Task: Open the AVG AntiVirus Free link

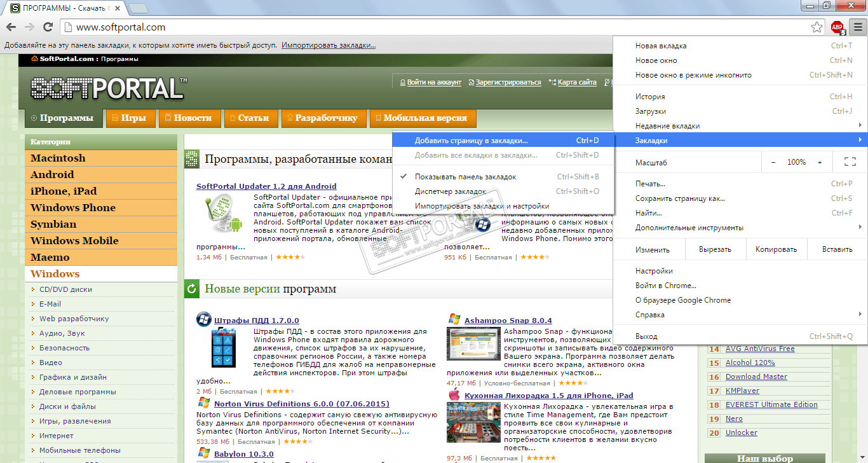Action: click(x=760, y=349)
